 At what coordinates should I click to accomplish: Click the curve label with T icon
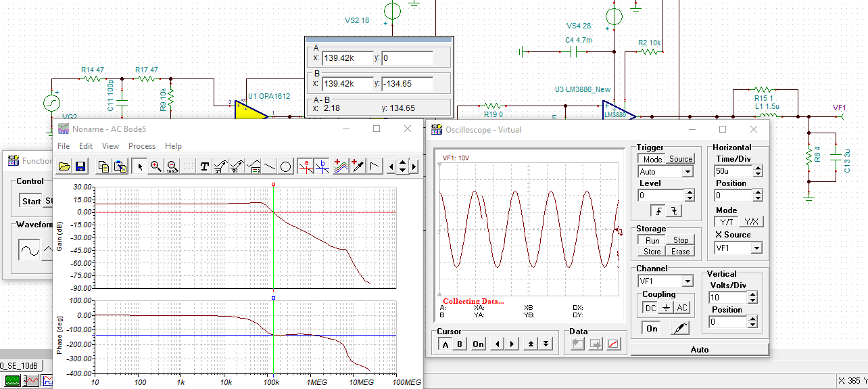click(221, 166)
